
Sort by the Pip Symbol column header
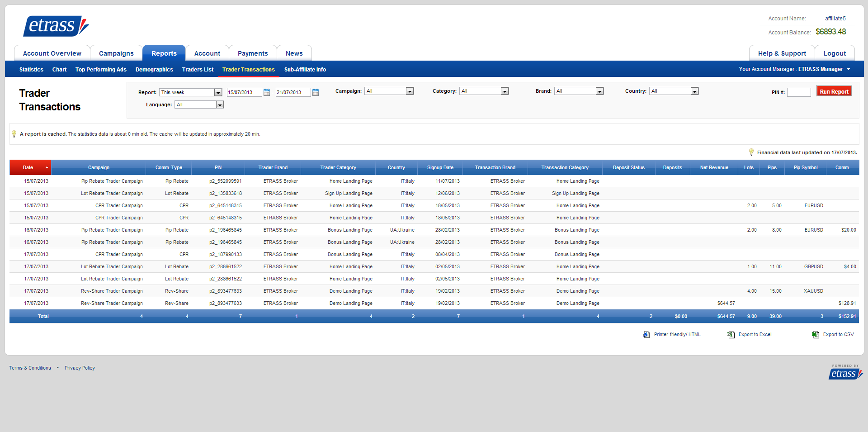point(805,168)
